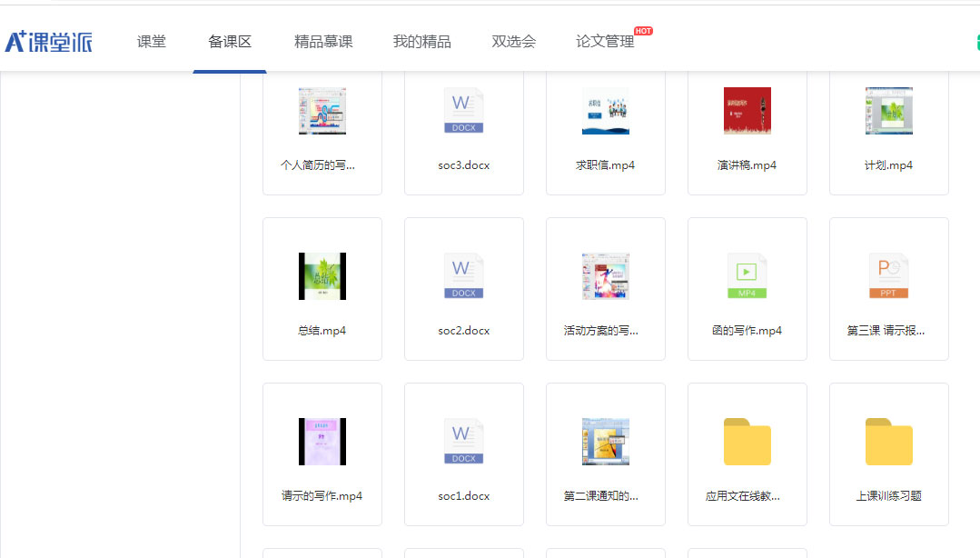
Task: Open the soc2.docx document icon
Action: [463, 276]
